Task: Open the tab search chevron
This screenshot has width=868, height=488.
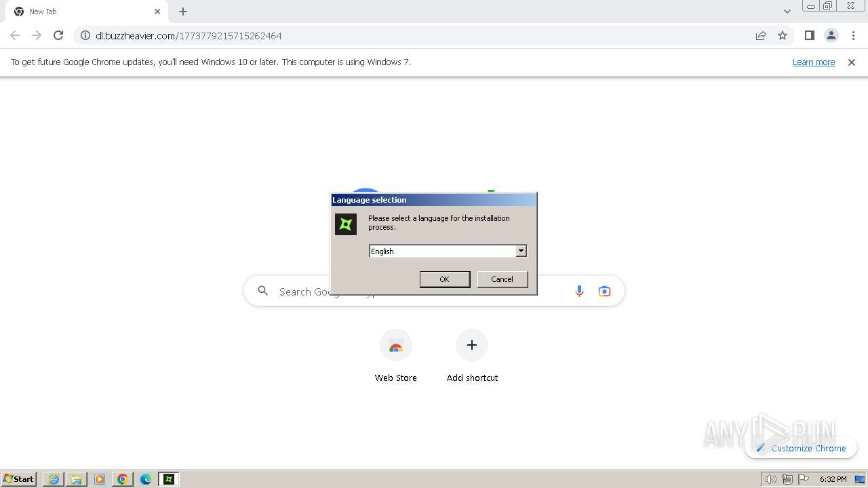Action: click(787, 12)
